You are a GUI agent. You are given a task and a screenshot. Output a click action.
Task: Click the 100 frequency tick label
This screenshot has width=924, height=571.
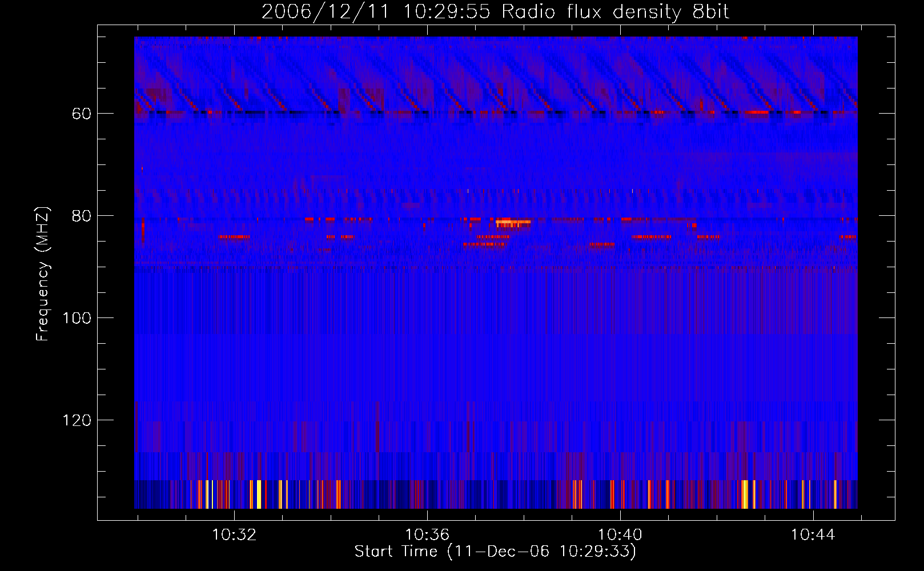coord(77,318)
